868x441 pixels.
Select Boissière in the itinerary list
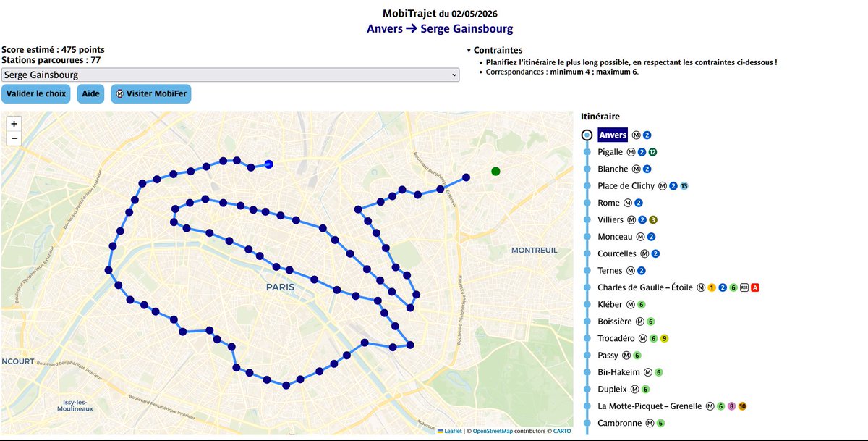615,322
